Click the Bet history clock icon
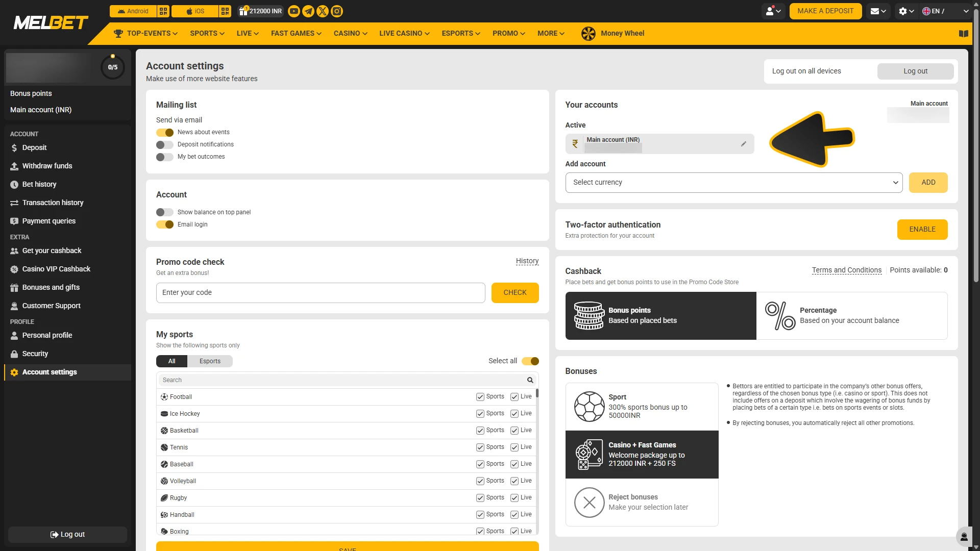 click(14, 185)
